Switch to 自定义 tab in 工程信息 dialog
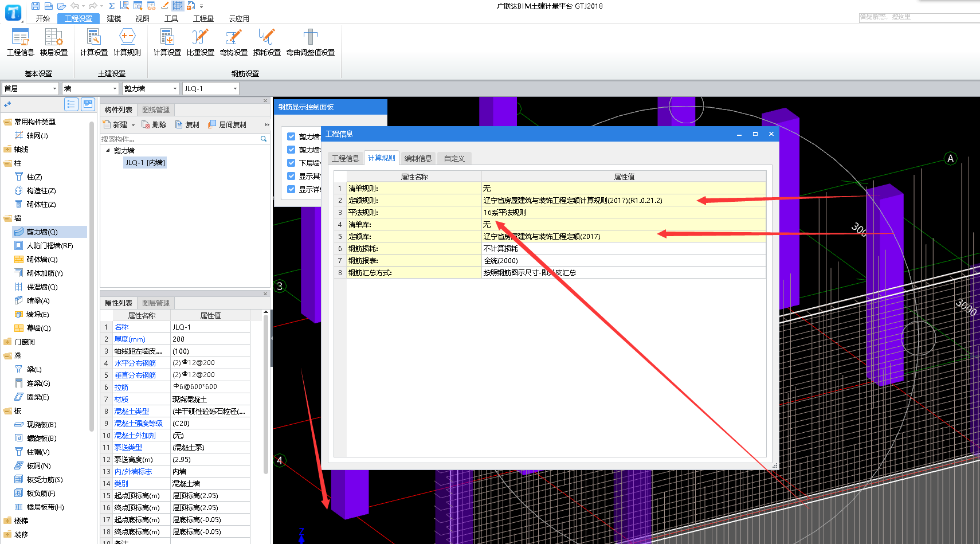This screenshot has height=544, width=980. (454, 158)
